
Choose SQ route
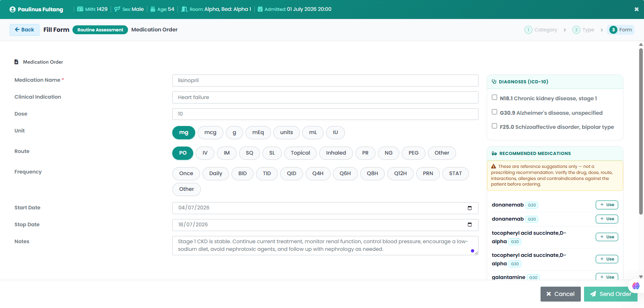250,153
